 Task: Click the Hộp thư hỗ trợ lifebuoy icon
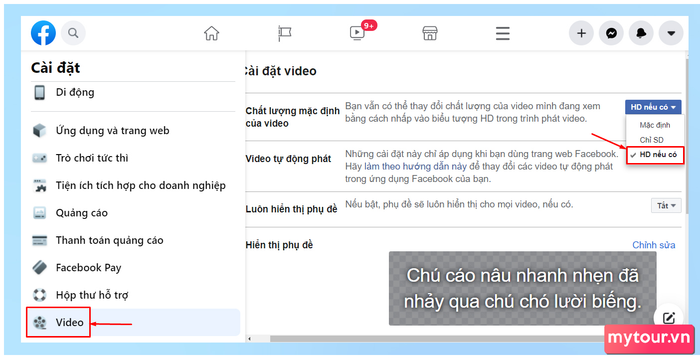40,295
